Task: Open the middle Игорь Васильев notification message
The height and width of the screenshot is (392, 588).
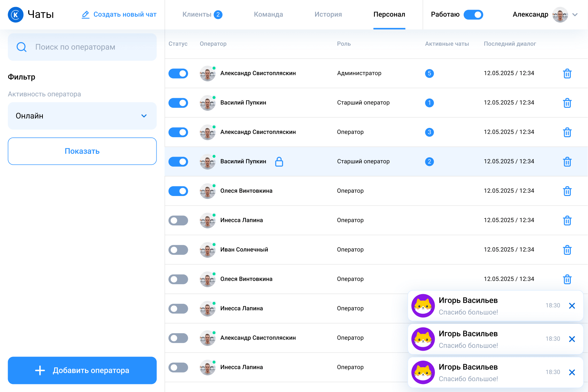Action: tap(495, 339)
